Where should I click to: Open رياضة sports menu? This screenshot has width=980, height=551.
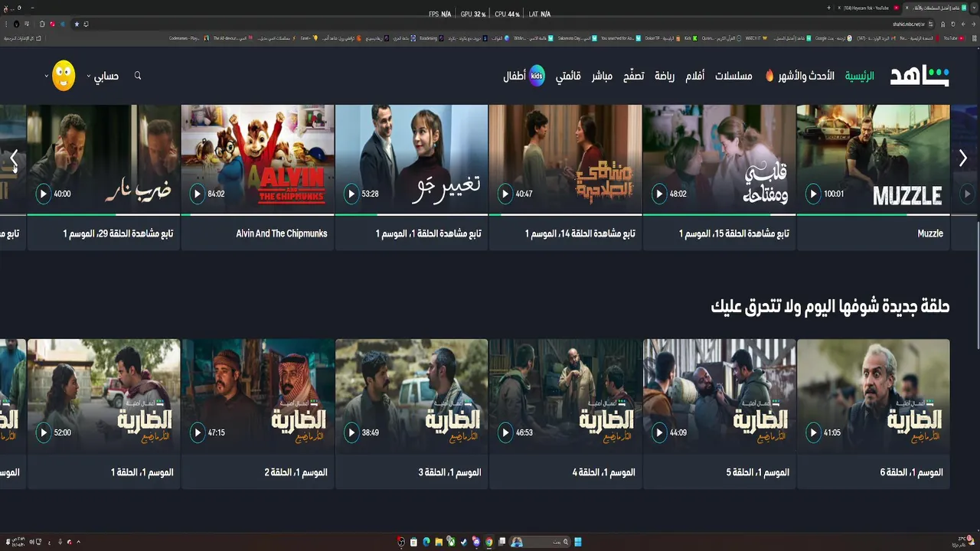coord(665,77)
